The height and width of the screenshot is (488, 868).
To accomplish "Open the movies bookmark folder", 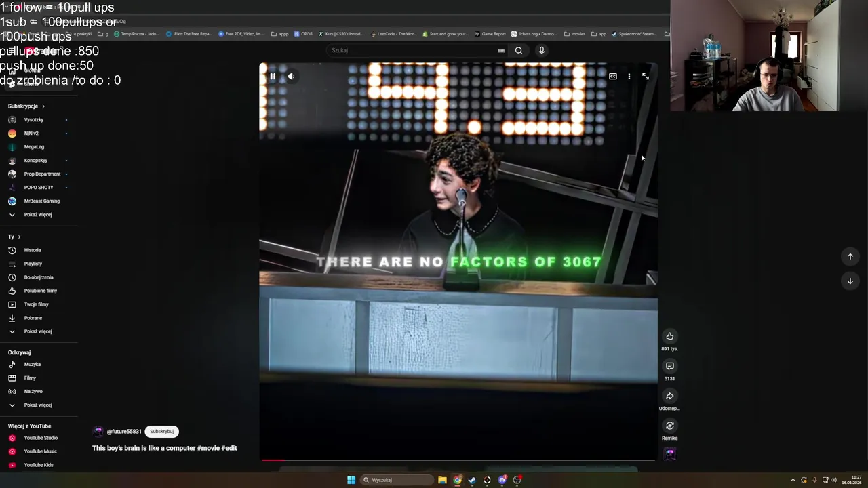I will [574, 34].
